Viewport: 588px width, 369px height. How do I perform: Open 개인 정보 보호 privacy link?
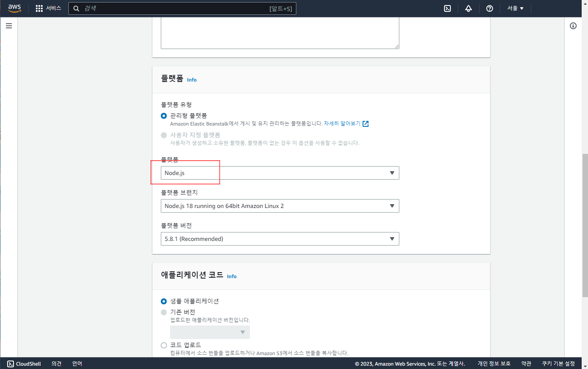494,364
